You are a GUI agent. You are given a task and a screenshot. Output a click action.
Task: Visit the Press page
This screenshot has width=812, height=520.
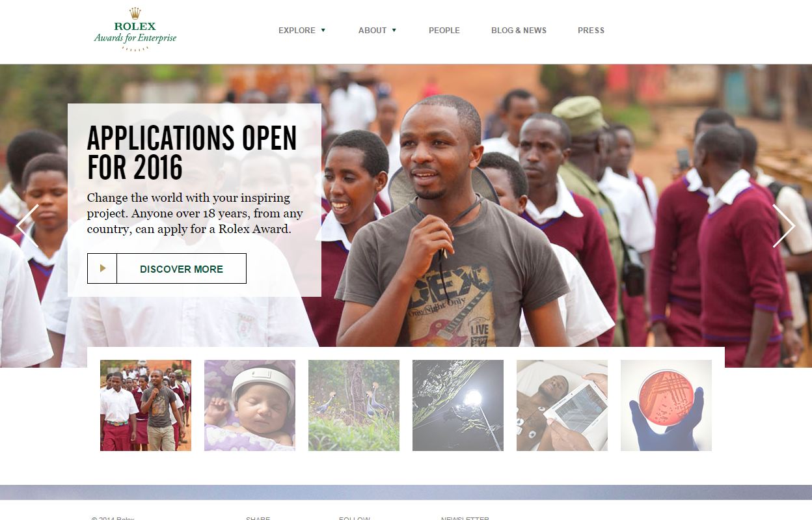pos(591,31)
